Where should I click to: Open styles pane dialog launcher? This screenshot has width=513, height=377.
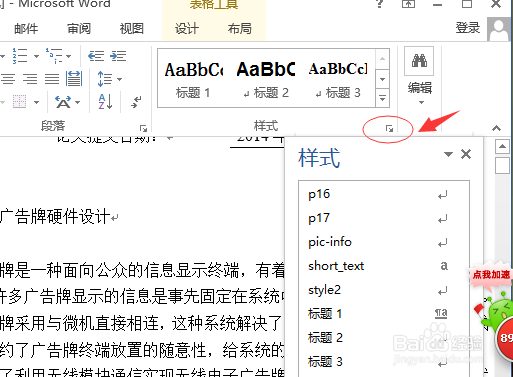pyautogui.click(x=389, y=128)
